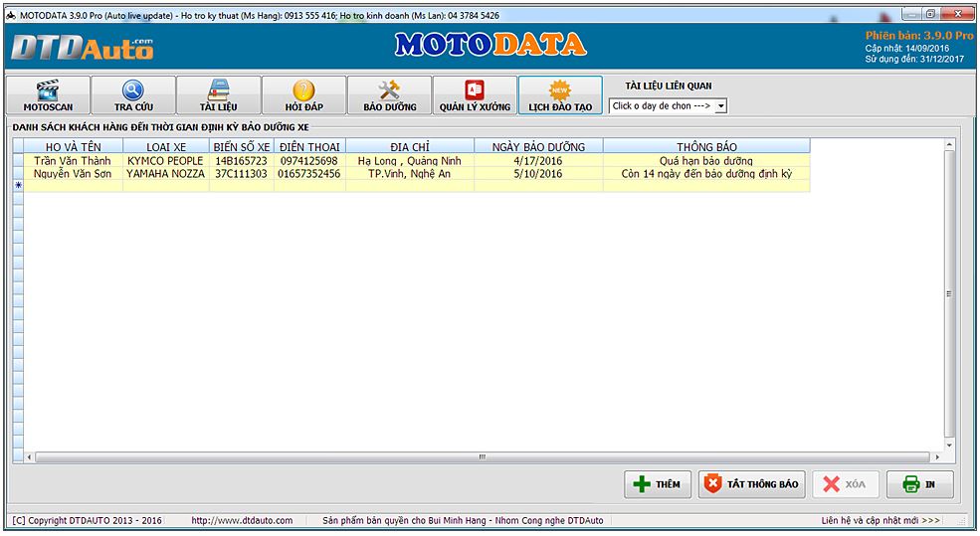
Task: Close the MOTODATA window
Action: pos(957,14)
